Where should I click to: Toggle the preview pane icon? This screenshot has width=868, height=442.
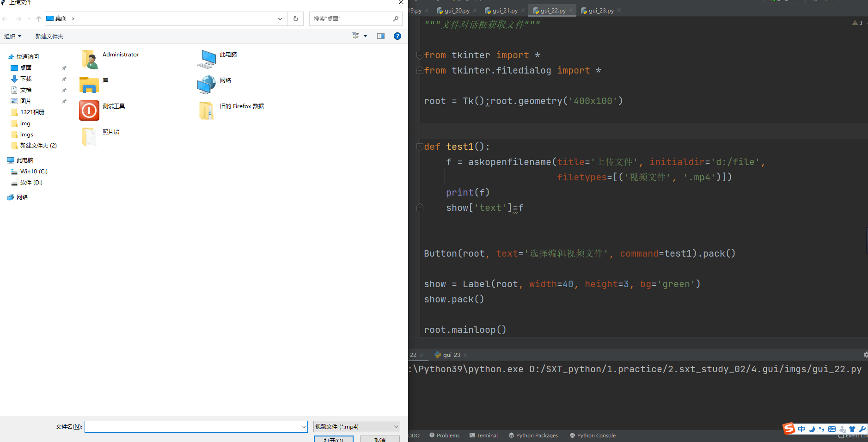381,36
